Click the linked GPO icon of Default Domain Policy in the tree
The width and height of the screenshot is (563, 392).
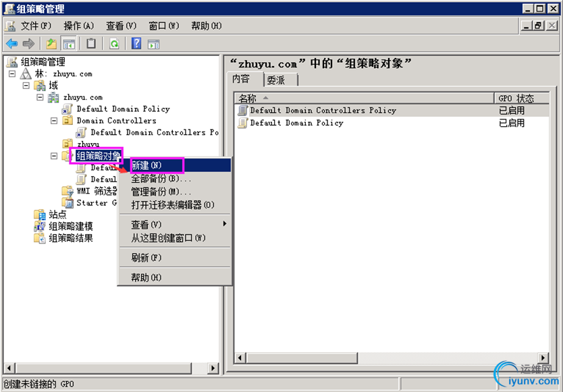[x=67, y=109]
